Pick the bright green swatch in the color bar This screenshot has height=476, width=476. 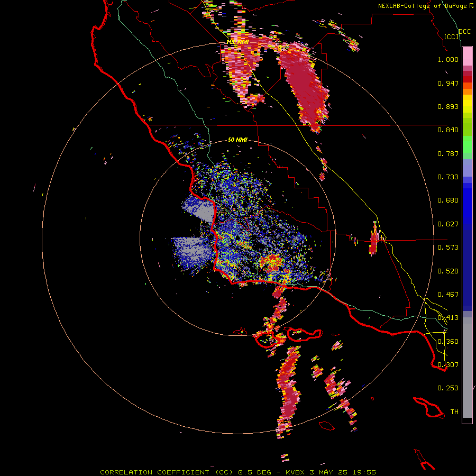[x=467, y=144]
